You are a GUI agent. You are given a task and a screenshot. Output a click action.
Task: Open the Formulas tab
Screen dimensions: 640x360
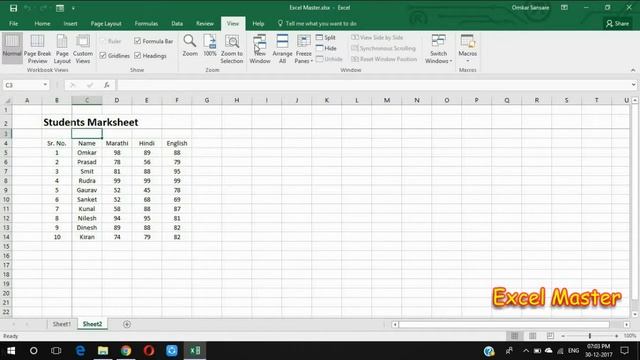tap(146, 24)
